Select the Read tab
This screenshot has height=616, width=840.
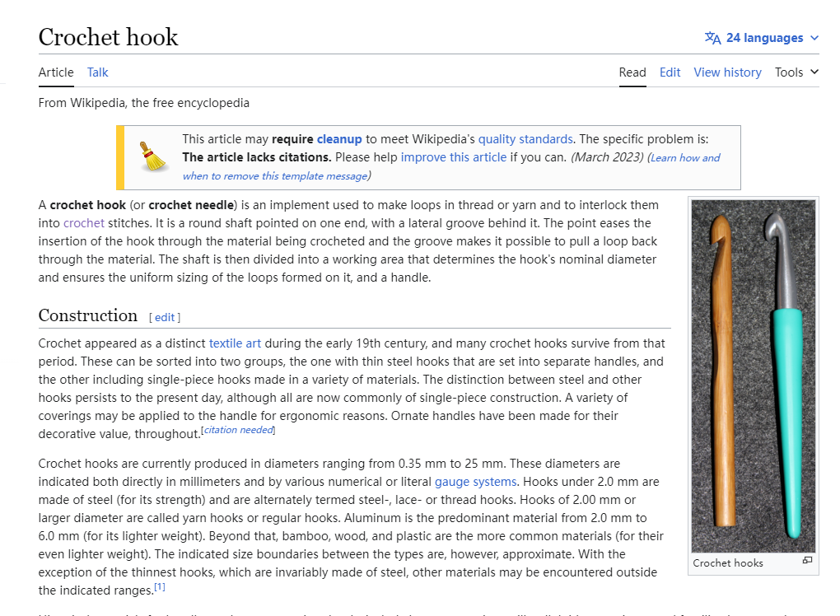pyautogui.click(x=632, y=72)
